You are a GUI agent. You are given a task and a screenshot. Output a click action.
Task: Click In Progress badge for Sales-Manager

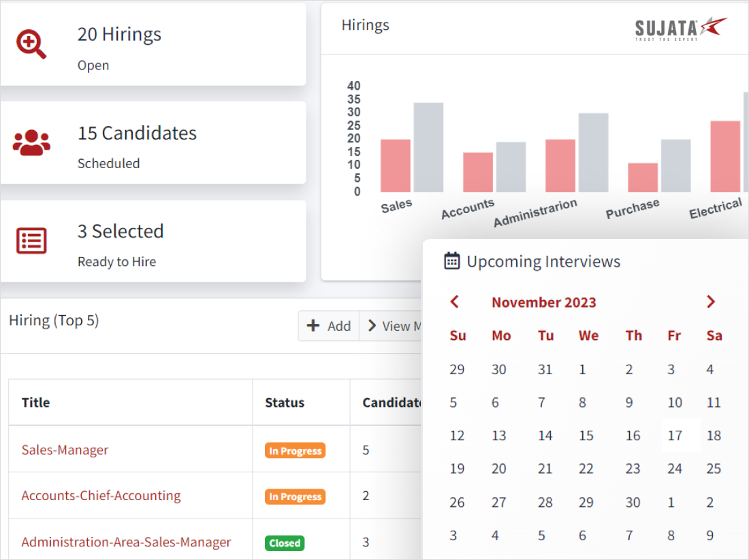tap(295, 450)
